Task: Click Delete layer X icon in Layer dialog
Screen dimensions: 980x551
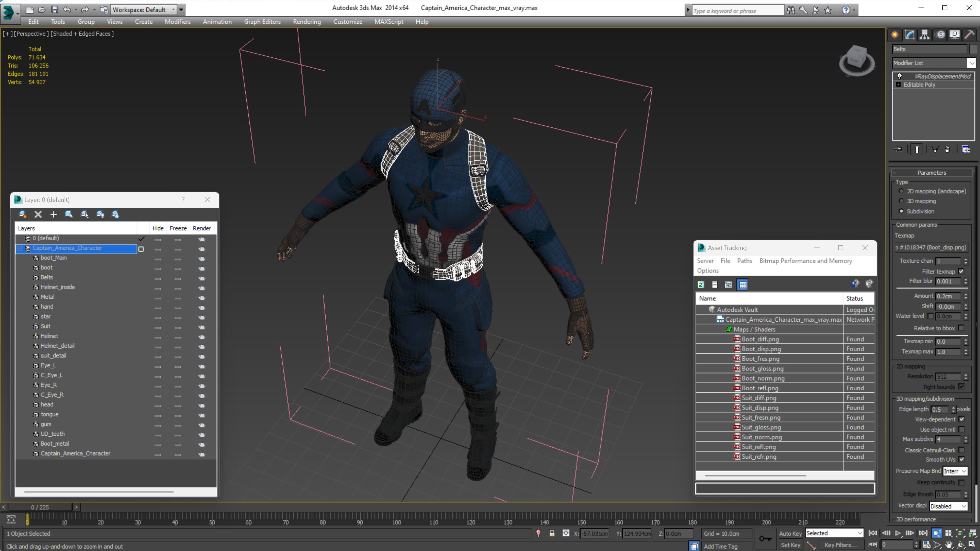Action: [38, 214]
